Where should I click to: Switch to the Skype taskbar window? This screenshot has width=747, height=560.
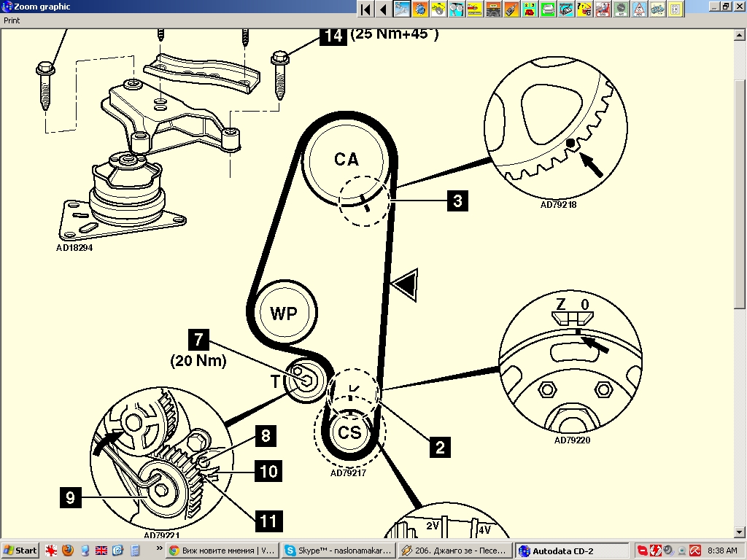tap(338, 551)
